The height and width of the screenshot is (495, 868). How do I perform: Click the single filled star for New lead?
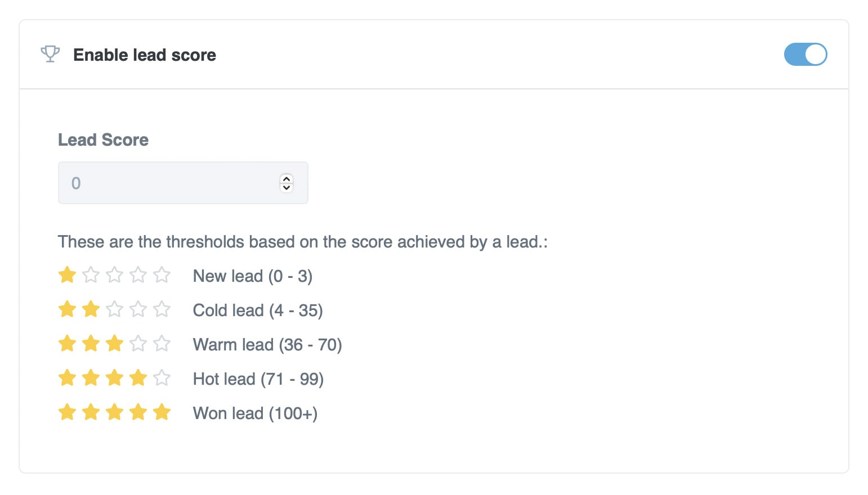[67, 275]
